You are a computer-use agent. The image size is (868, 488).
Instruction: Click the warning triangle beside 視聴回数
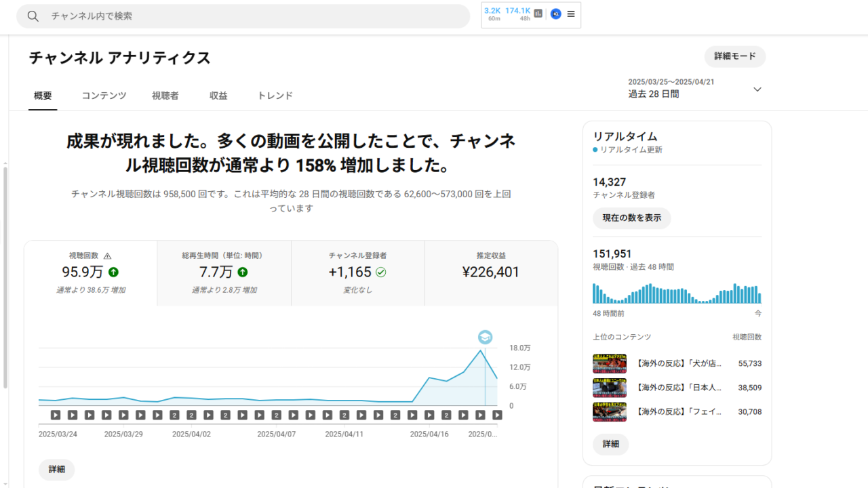(x=107, y=256)
